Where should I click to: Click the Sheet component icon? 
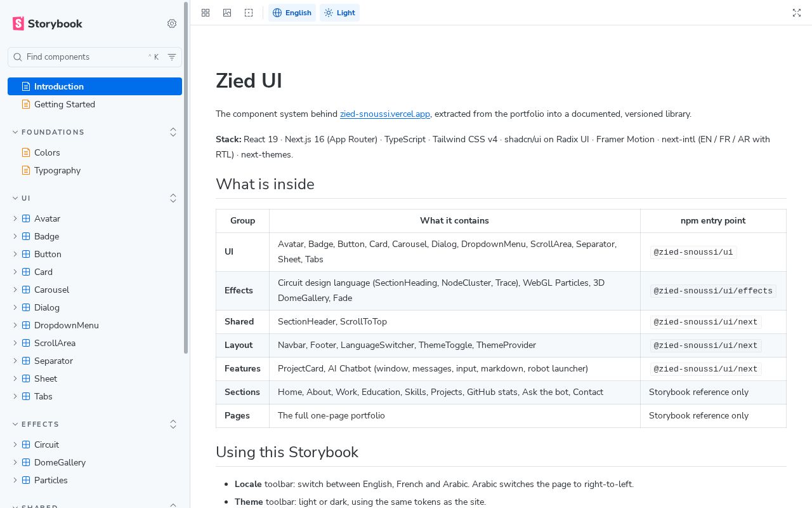point(26,378)
